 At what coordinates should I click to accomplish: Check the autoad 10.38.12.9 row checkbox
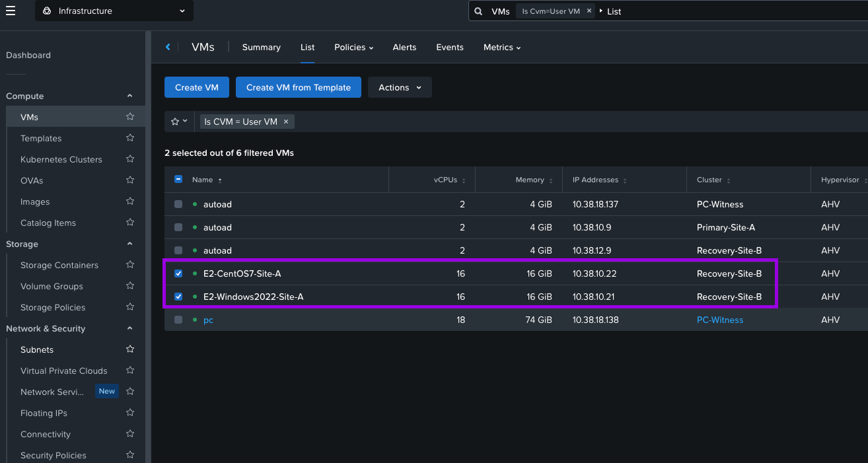(178, 250)
